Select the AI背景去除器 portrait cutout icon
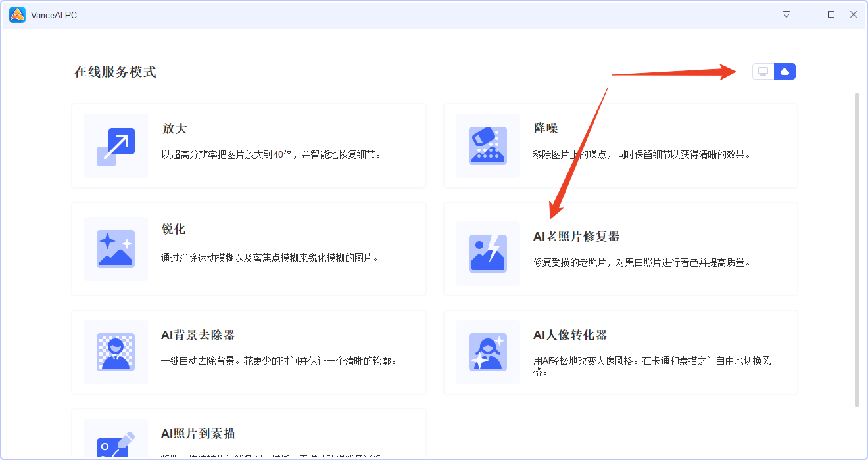 (x=115, y=352)
